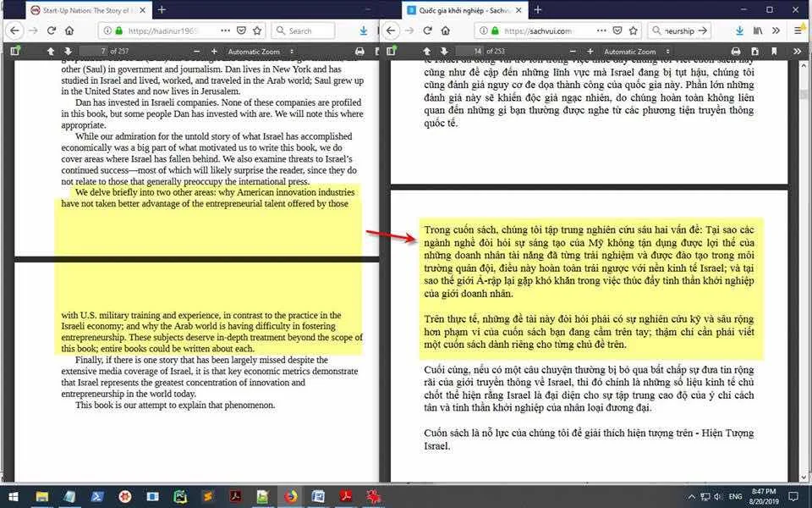Image resolution: width=812 pixels, height=508 pixels.
Task: Open File Explorer from the taskbar
Action: click(41, 497)
